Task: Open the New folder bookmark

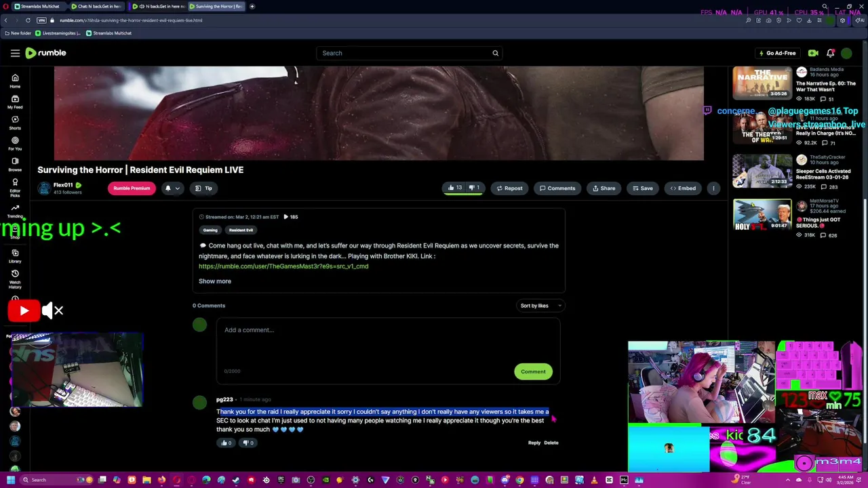Action: pos(18,33)
